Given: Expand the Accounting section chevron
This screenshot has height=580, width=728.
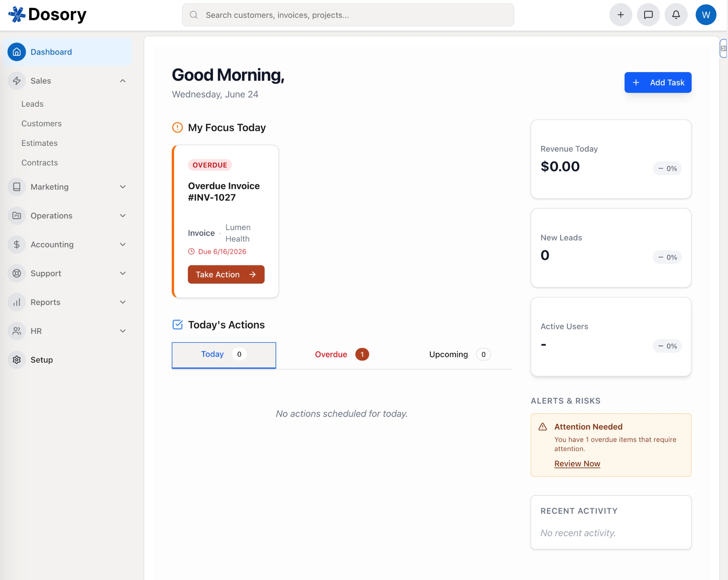Looking at the screenshot, I should pos(123,244).
